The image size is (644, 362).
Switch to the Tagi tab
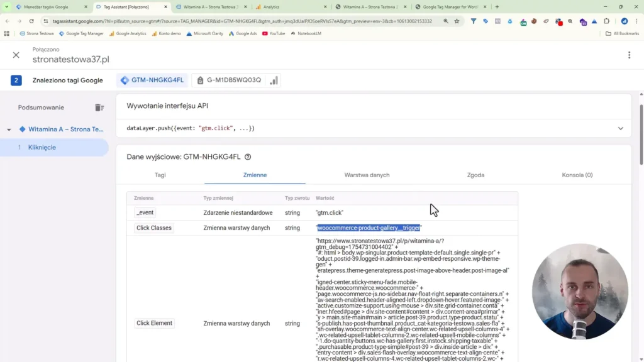click(160, 175)
